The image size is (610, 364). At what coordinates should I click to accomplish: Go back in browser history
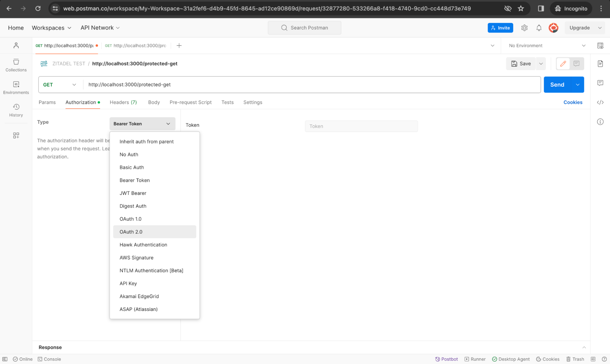pos(9,9)
